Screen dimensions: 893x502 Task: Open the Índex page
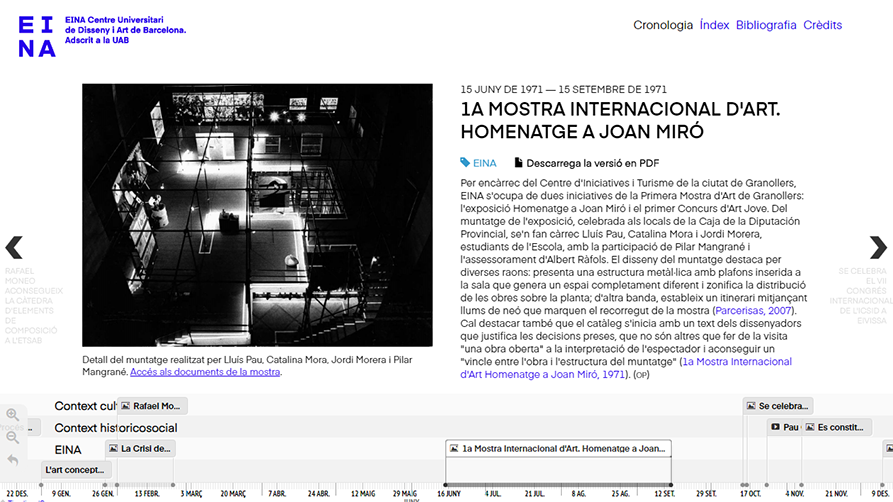(714, 25)
